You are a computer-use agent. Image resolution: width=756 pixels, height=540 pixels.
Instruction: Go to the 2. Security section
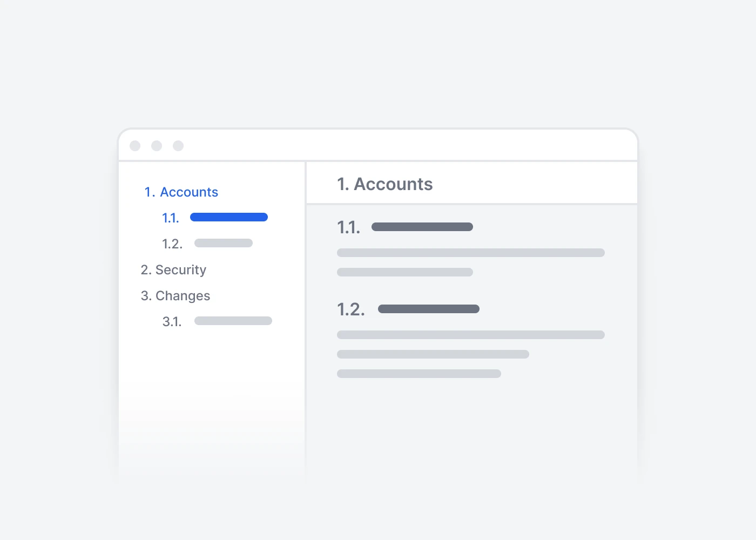point(173,270)
